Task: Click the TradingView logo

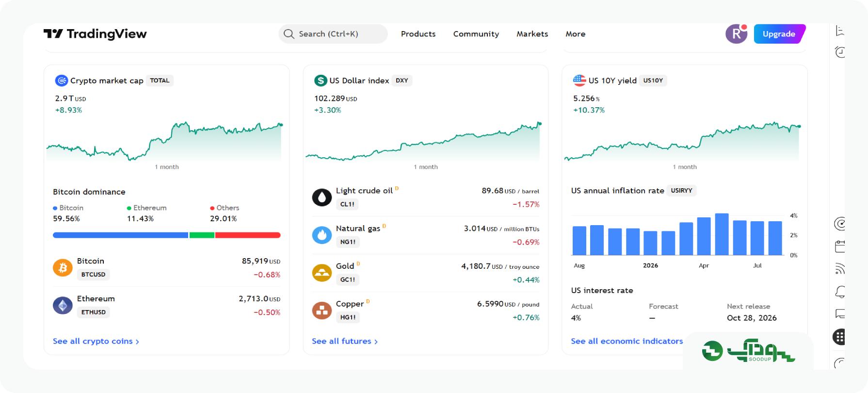Action: 95,33
